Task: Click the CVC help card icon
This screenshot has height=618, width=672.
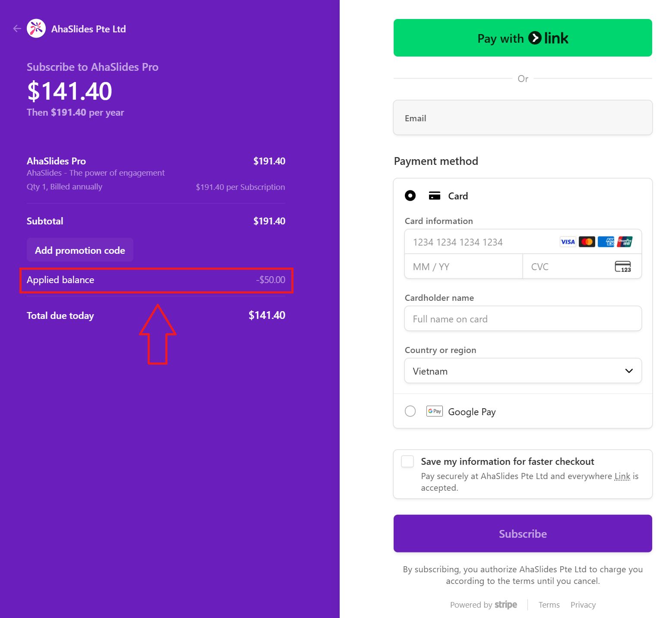Action: pyautogui.click(x=622, y=267)
